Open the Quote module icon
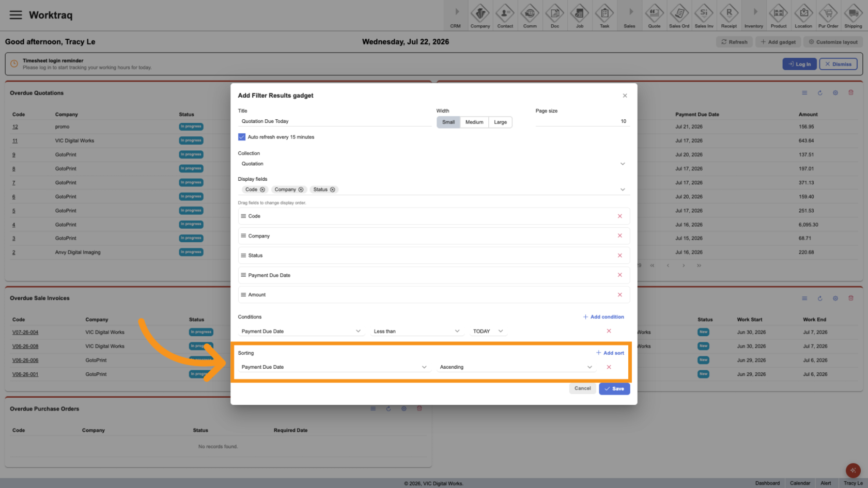The height and width of the screenshot is (488, 868). click(654, 15)
